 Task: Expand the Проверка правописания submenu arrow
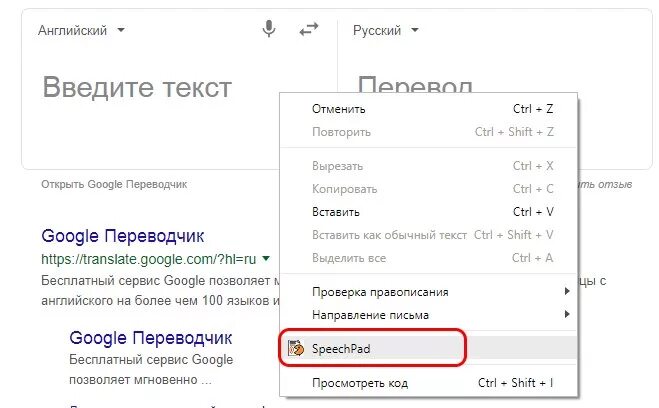tap(567, 291)
